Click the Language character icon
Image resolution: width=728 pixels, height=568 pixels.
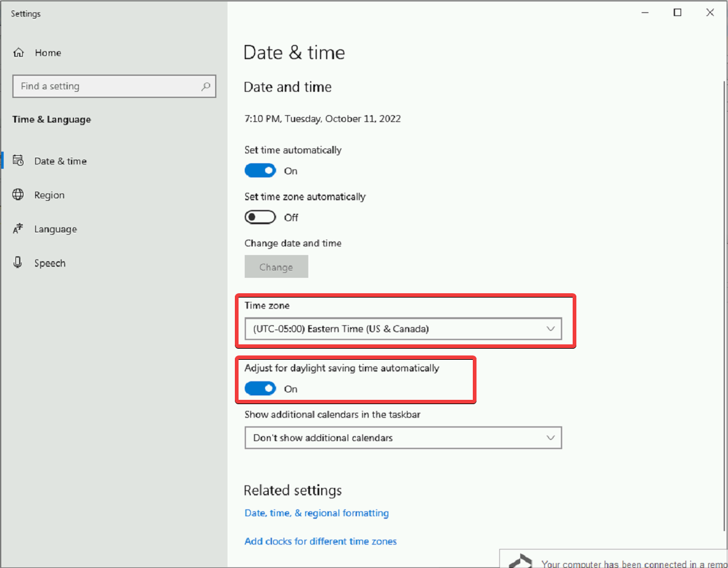(x=18, y=229)
